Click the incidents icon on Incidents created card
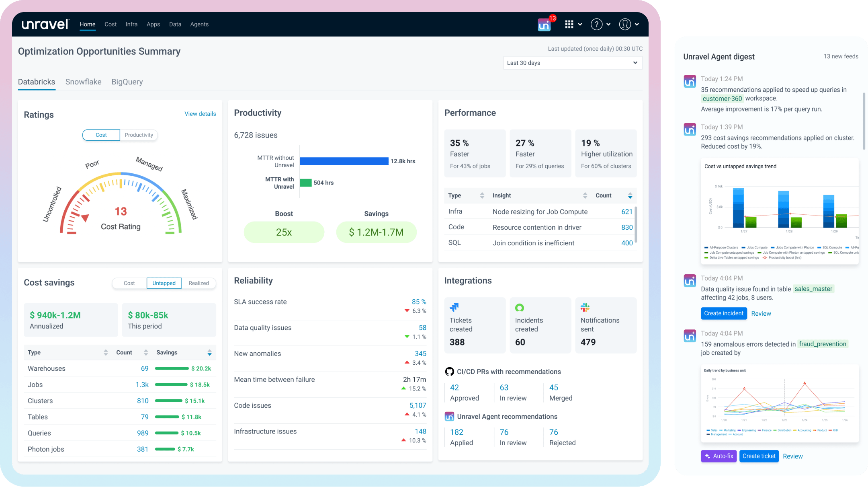Viewport: 868px width, 487px height. pos(520,308)
